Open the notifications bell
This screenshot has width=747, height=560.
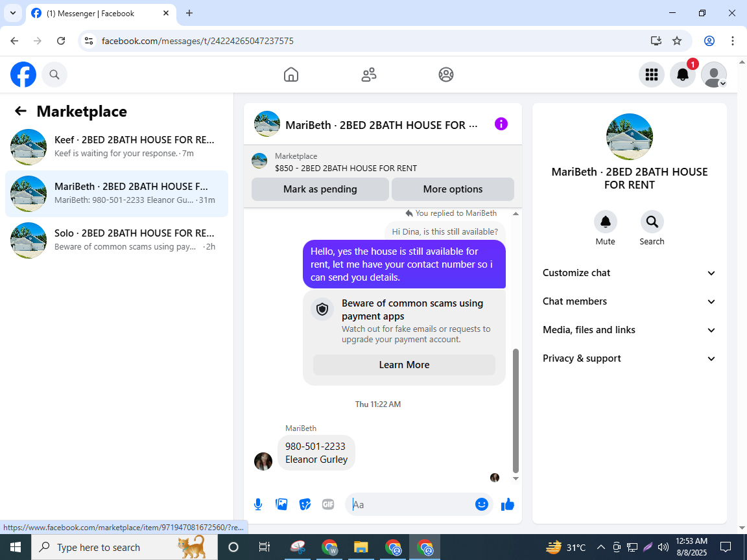pos(683,75)
